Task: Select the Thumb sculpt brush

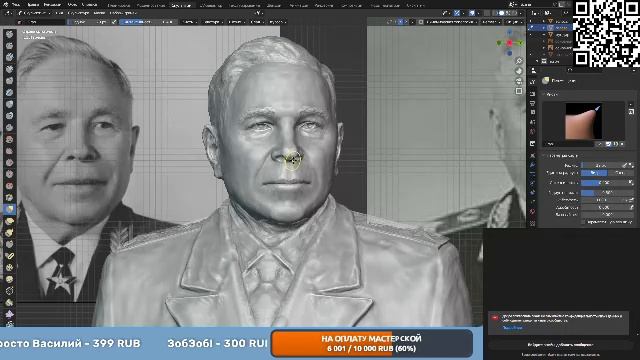Action: pyautogui.click(x=10, y=244)
